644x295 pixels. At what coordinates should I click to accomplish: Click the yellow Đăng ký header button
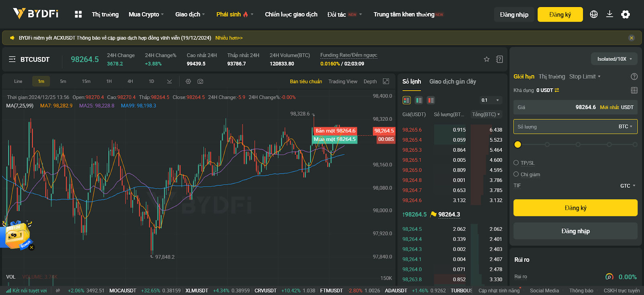pyautogui.click(x=560, y=15)
